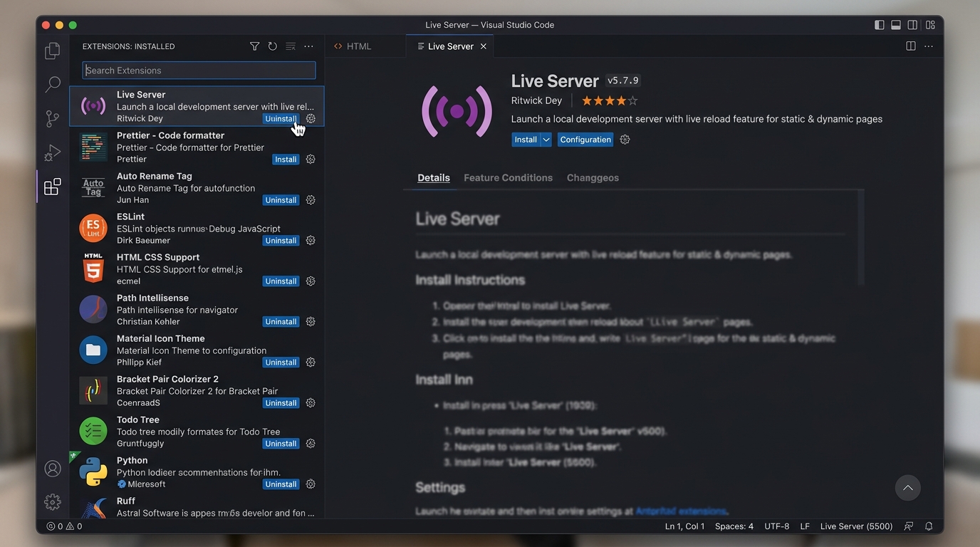Uninstall the Python extension
Viewport: 980px width, 547px height.
[281, 484]
